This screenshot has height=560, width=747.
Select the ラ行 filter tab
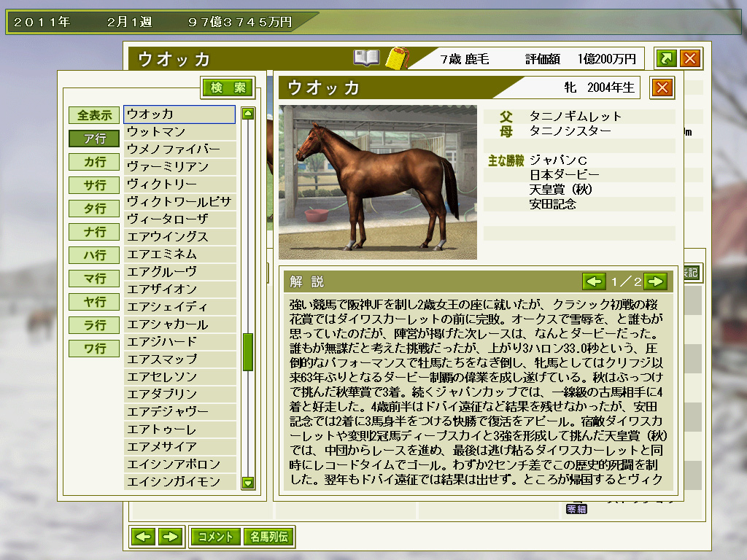(x=94, y=325)
